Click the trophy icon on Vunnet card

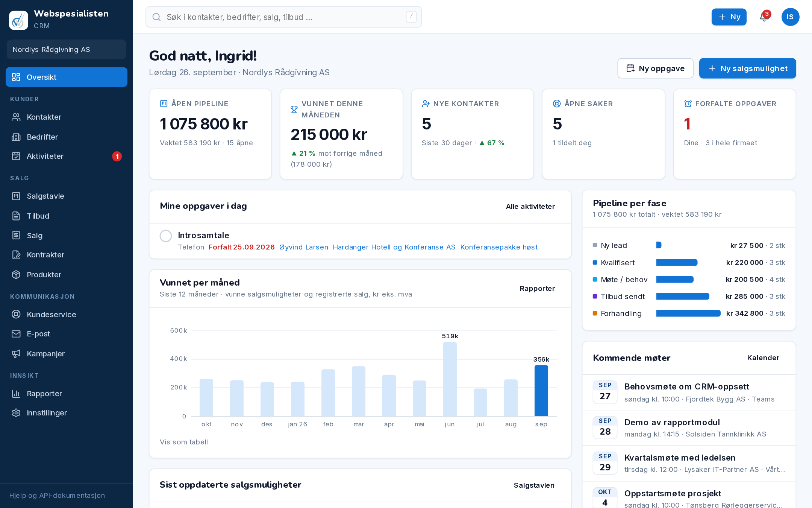294,109
